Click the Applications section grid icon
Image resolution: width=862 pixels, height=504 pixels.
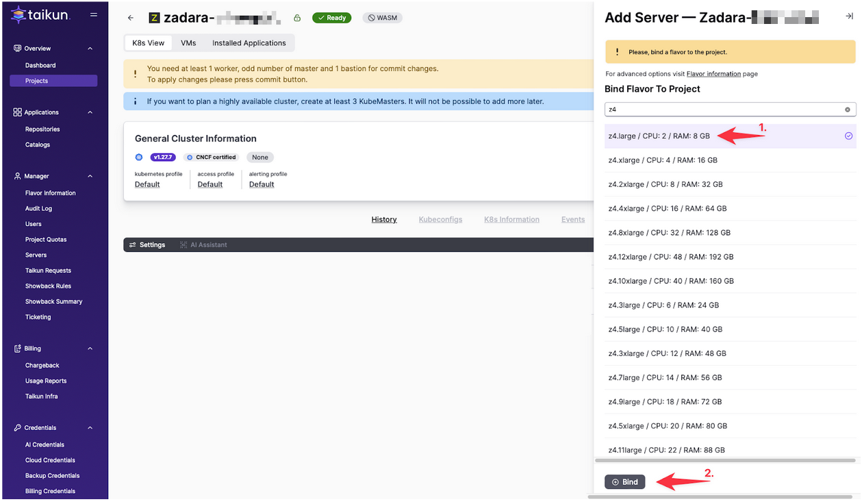tap(18, 112)
